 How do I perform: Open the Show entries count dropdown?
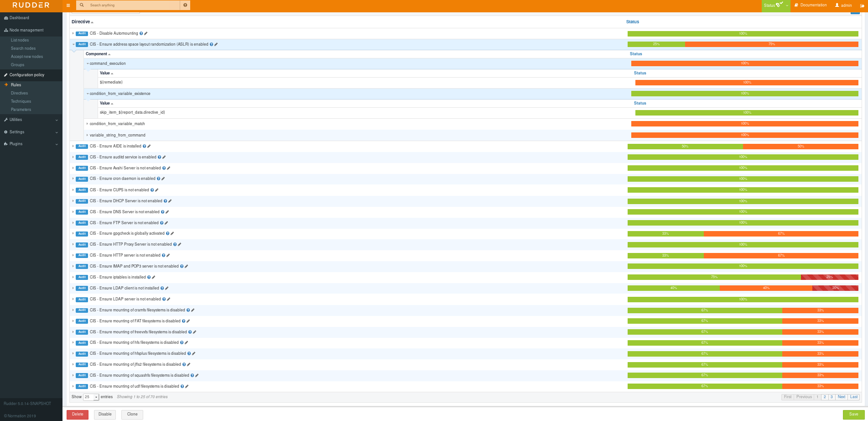coord(91,397)
